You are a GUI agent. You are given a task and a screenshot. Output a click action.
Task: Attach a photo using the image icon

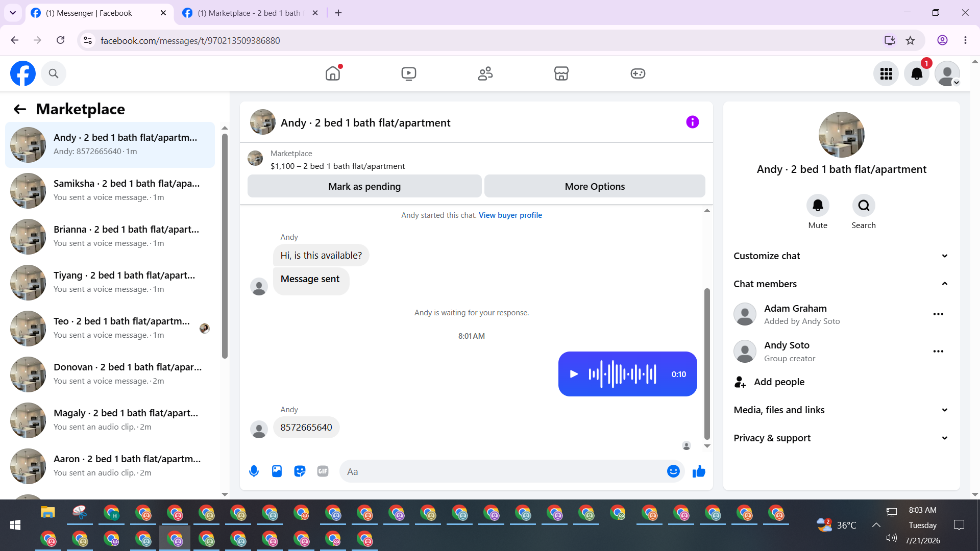tap(277, 471)
